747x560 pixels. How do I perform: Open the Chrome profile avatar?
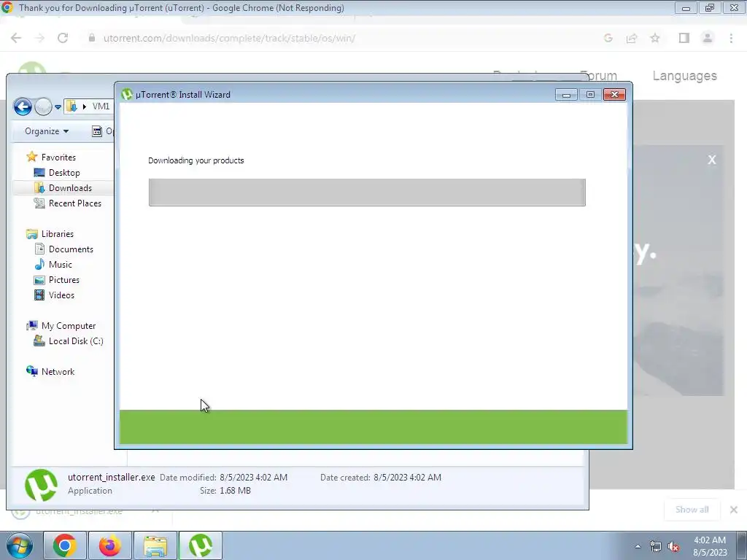click(x=708, y=38)
